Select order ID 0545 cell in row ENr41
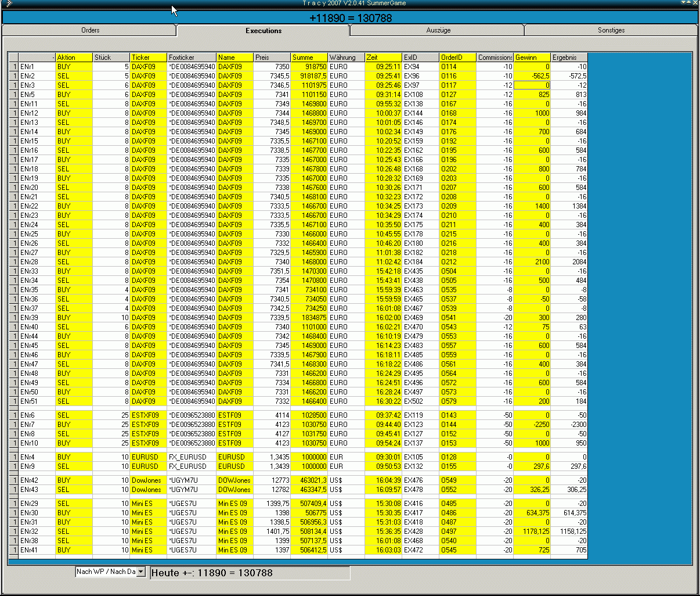The height and width of the screenshot is (596, 700). (x=457, y=550)
